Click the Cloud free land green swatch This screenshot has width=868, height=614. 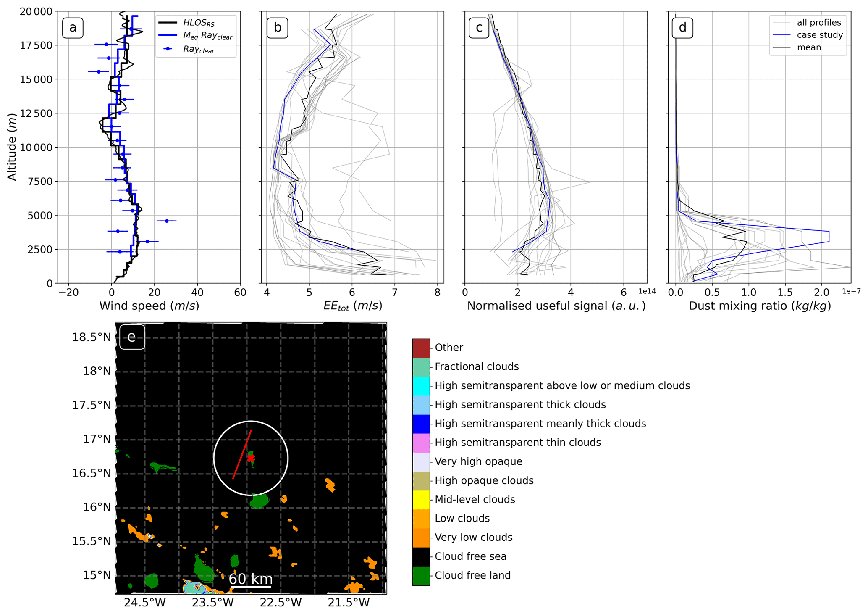pyautogui.click(x=421, y=576)
